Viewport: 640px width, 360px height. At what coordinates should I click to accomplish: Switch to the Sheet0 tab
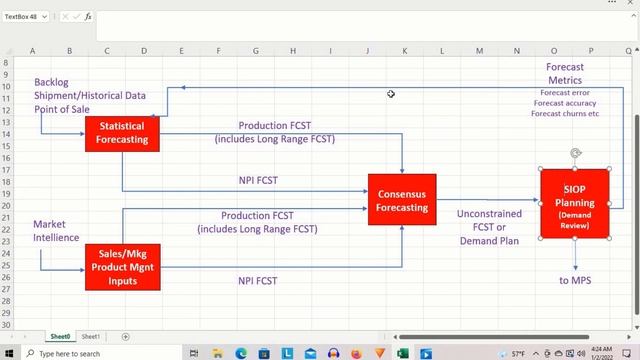(60, 337)
